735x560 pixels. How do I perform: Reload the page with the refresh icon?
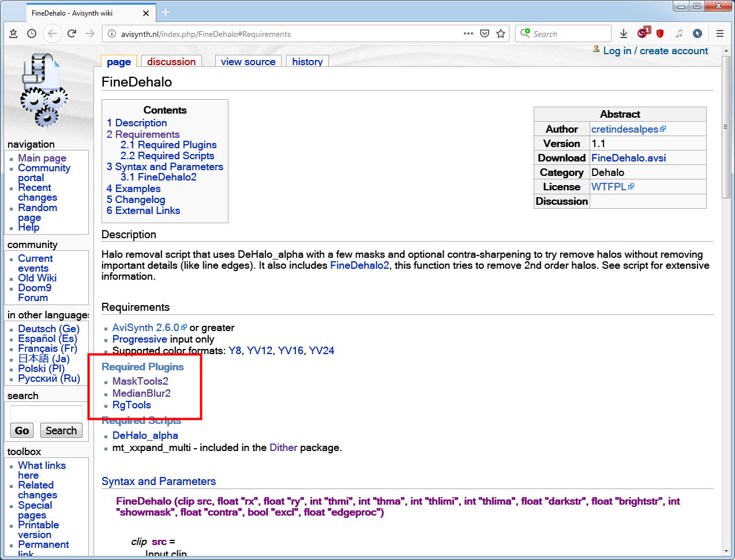72,33
